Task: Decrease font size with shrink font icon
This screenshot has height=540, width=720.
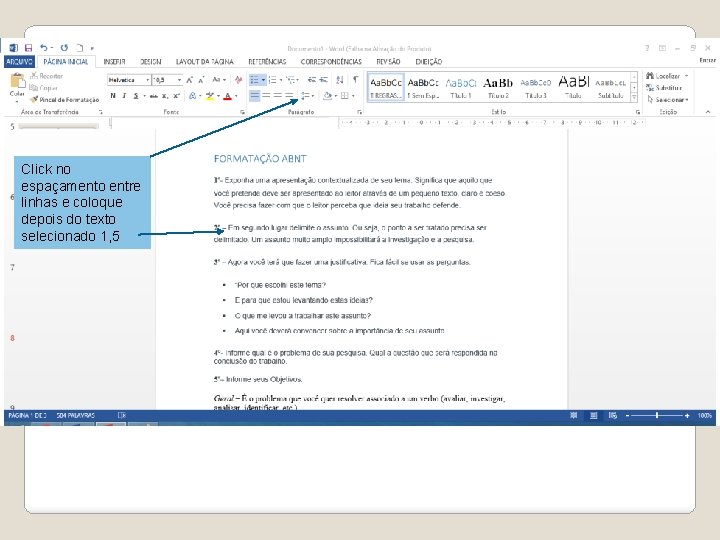Action: coord(201,80)
